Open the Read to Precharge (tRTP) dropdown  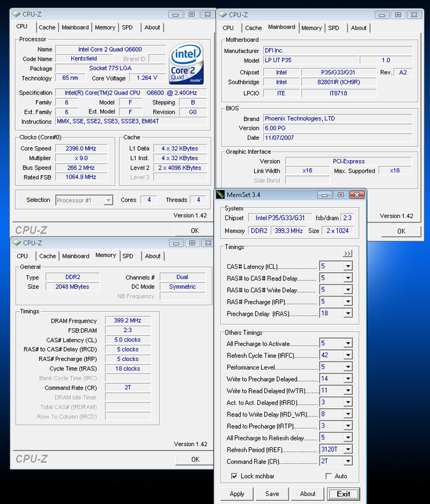348,426
